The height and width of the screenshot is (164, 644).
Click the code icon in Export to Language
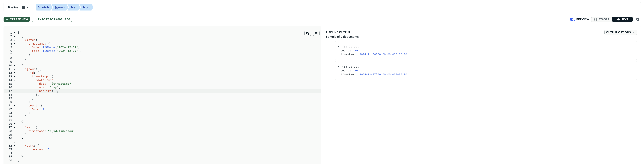pos(35,19)
